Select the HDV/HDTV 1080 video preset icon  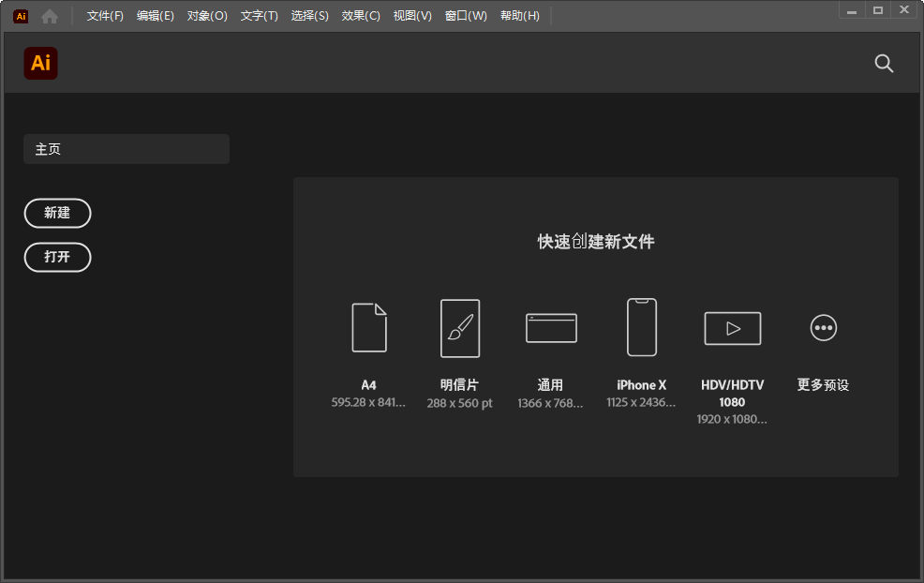tap(732, 328)
